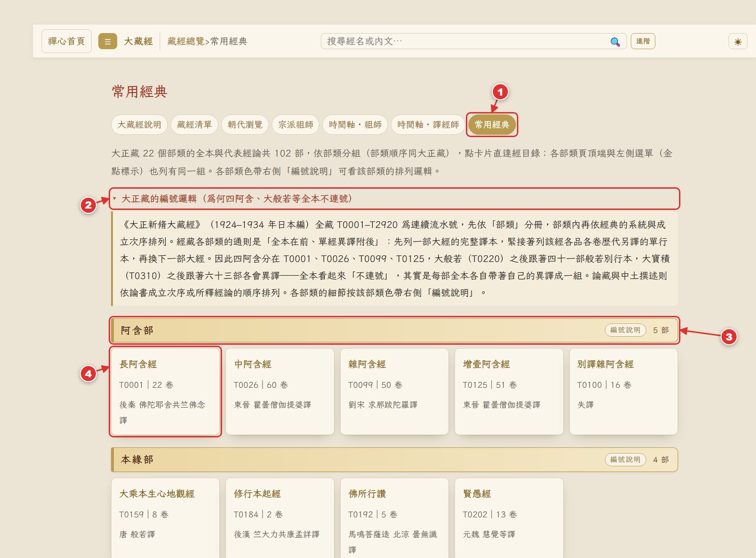756x558 pixels.
Task: Open the 修行本起經 card
Action: [280, 518]
